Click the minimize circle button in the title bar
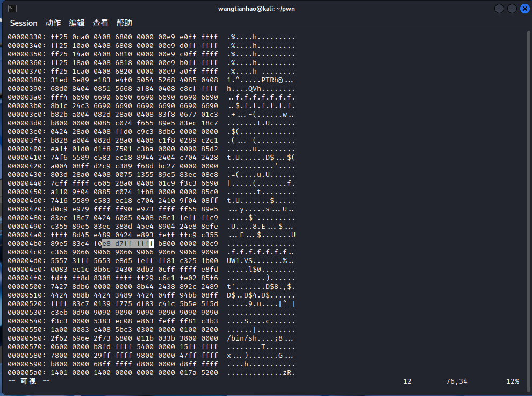The image size is (532, 396). pos(499,9)
